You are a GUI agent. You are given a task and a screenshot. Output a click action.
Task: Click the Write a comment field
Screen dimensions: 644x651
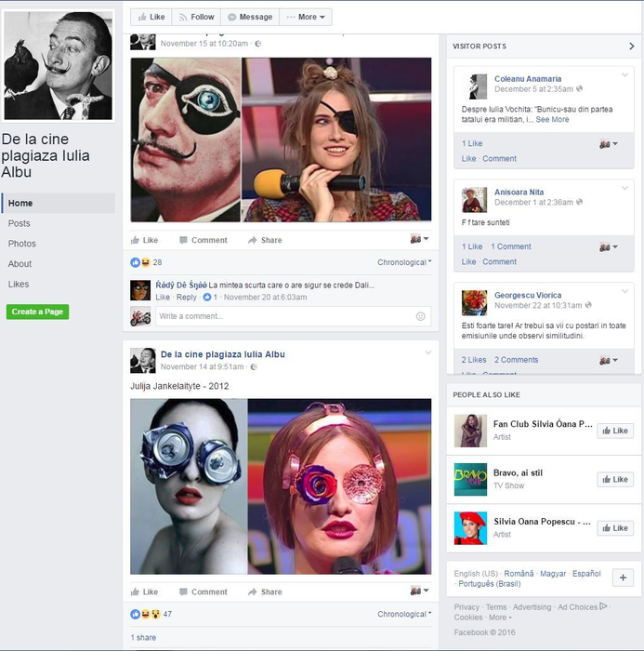pyautogui.click(x=294, y=316)
